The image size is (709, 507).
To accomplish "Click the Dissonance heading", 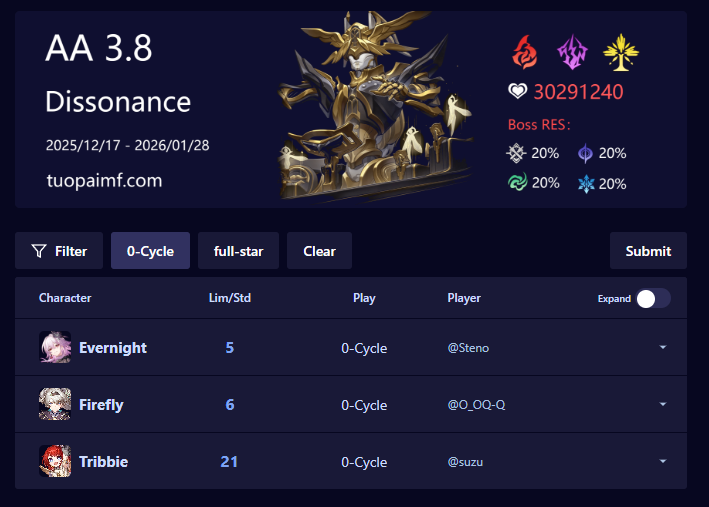I will pyautogui.click(x=118, y=101).
